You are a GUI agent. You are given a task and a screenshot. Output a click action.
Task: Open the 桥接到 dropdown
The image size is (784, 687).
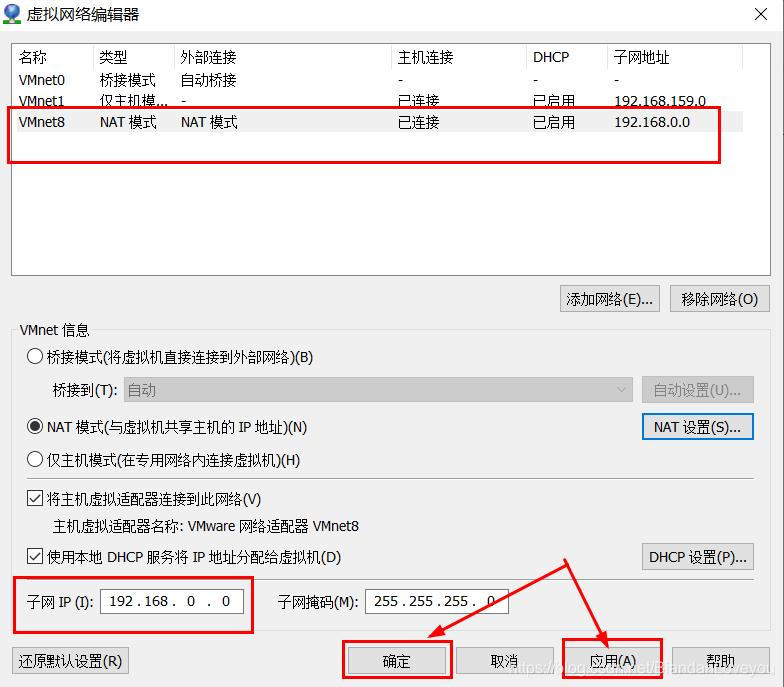coord(378,390)
